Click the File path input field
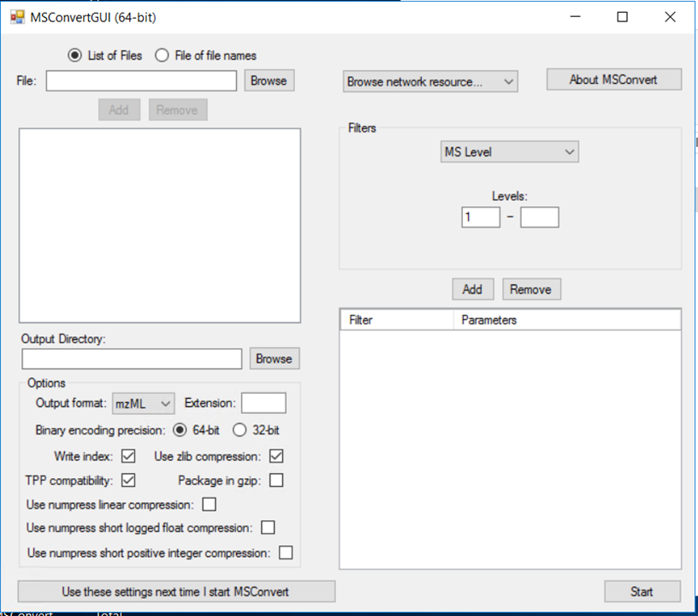Image resolution: width=698 pixels, height=616 pixels. (141, 80)
